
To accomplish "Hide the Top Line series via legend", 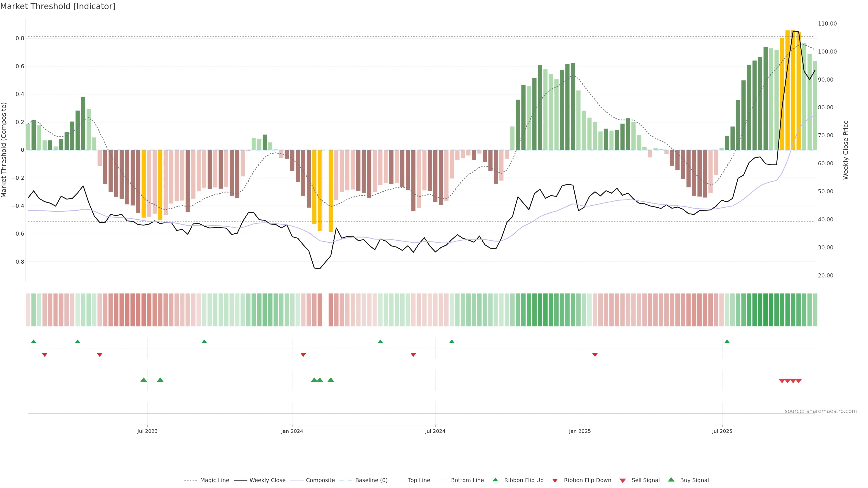I will pos(419,480).
